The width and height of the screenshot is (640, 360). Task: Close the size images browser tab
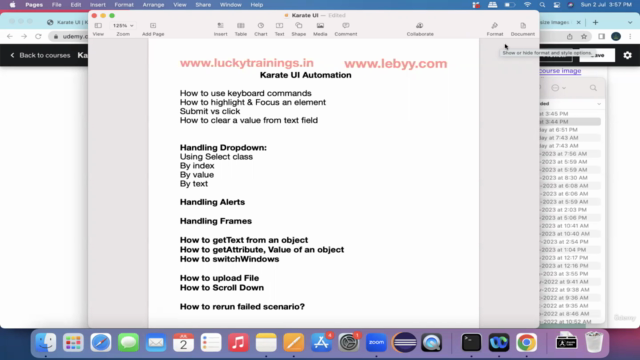pos(578,22)
